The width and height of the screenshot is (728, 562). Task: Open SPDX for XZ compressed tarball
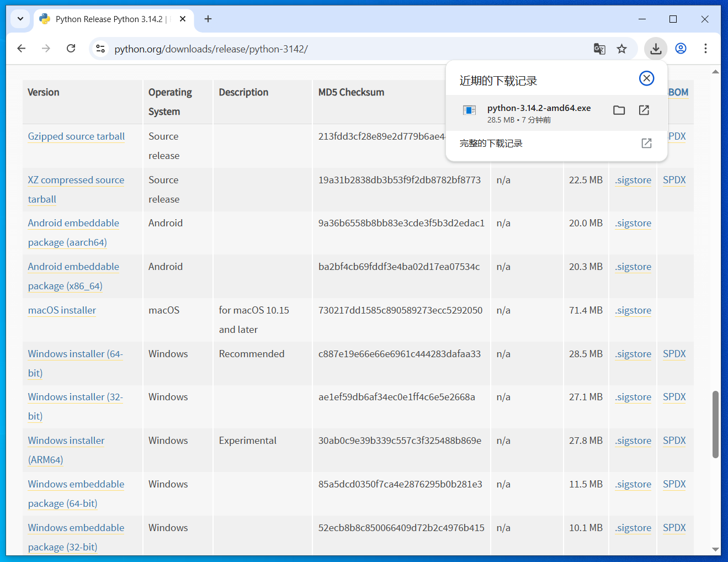[674, 180]
